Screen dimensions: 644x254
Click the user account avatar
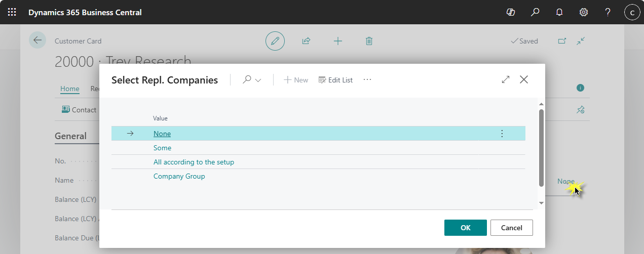[x=632, y=12]
